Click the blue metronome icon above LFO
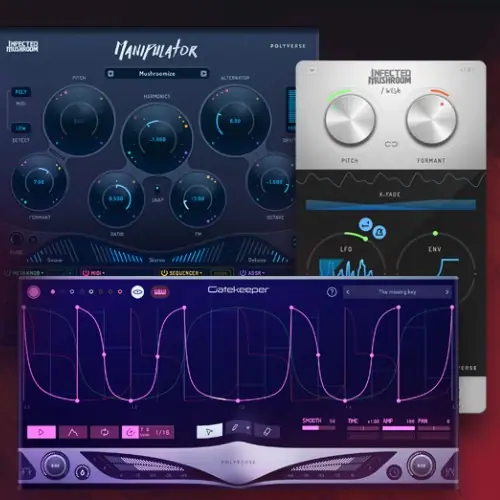The height and width of the screenshot is (500, 500). (379, 232)
